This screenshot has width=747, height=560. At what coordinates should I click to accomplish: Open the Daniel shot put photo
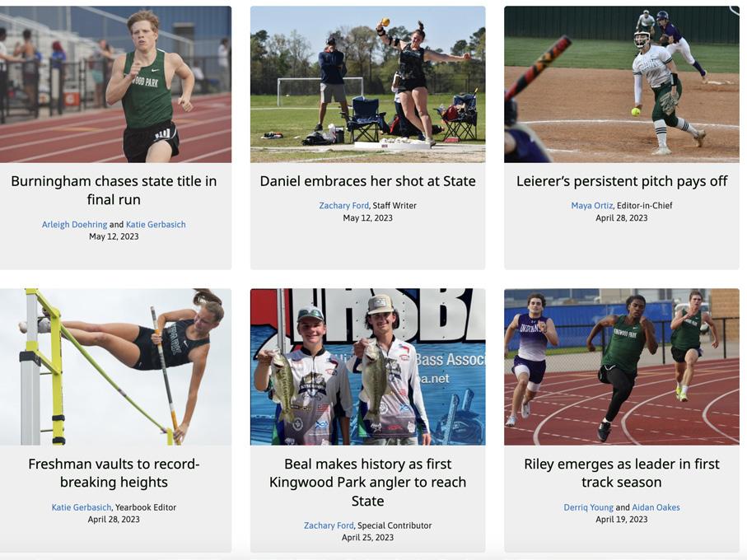[x=368, y=84]
